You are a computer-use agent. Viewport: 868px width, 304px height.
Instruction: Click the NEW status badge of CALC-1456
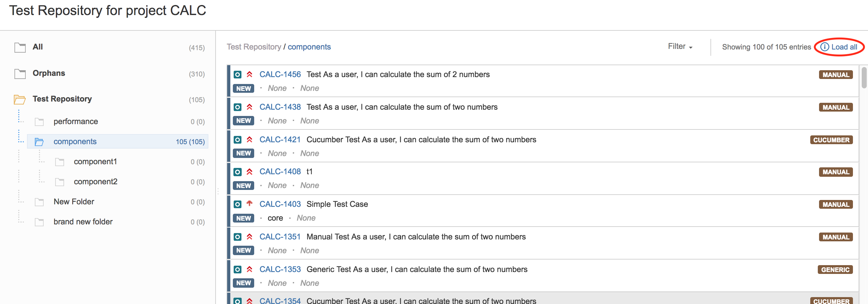coord(243,89)
